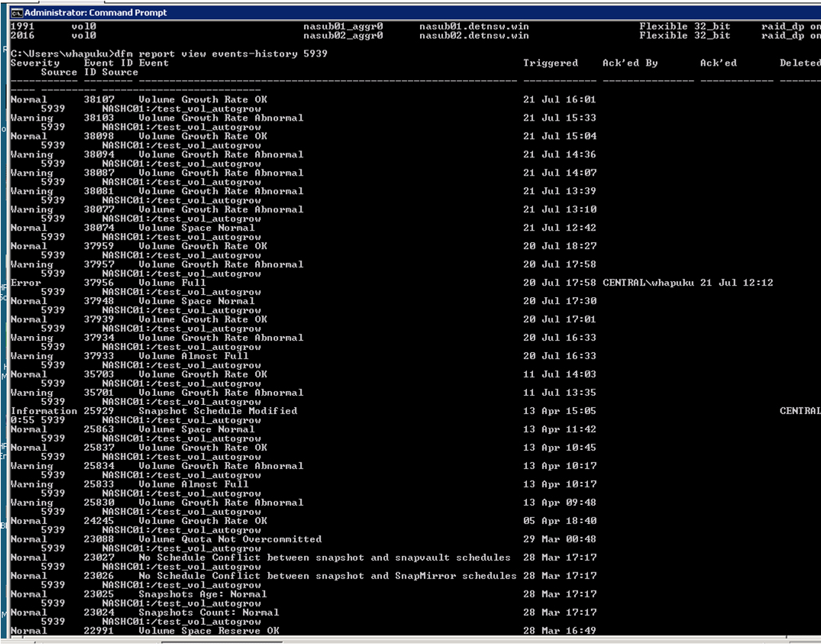This screenshot has height=644, width=821.
Task: Click 'Volume Almost Full' for event 25833
Action: [x=193, y=484]
